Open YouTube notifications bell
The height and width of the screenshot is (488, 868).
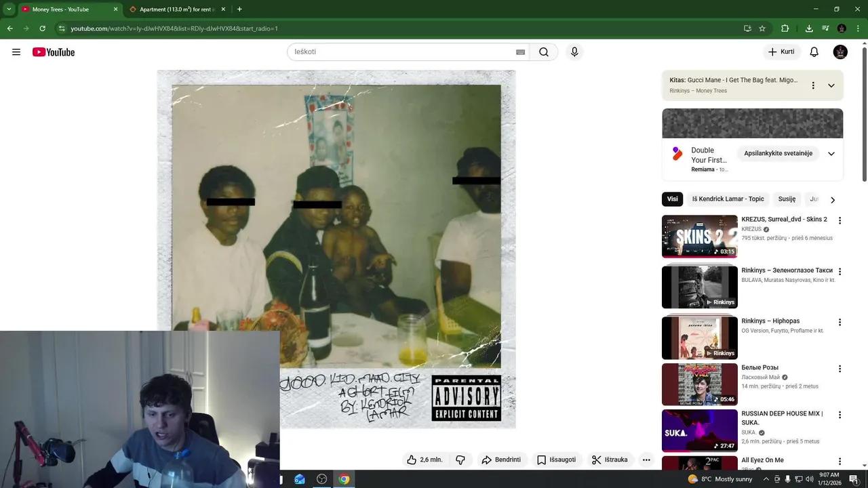point(813,52)
